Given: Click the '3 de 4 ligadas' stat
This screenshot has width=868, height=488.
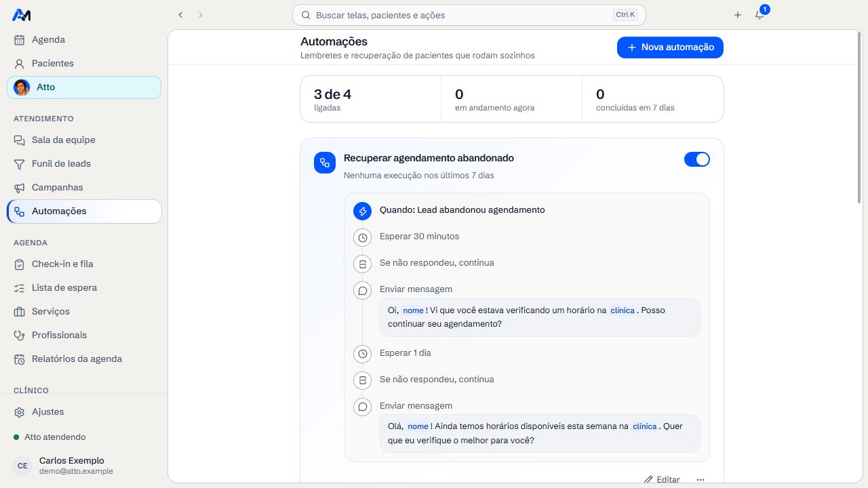Looking at the screenshot, I should pyautogui.click(x=371, y=99).
